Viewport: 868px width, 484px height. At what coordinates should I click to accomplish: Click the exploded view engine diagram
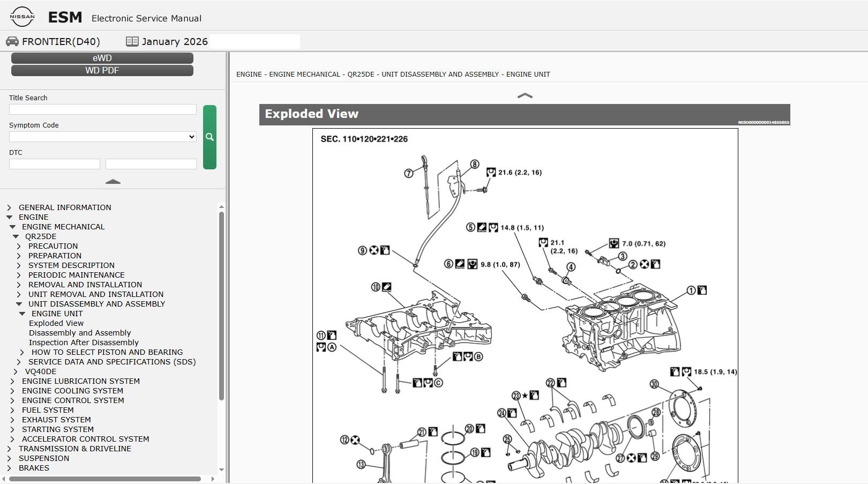point(525,306)
